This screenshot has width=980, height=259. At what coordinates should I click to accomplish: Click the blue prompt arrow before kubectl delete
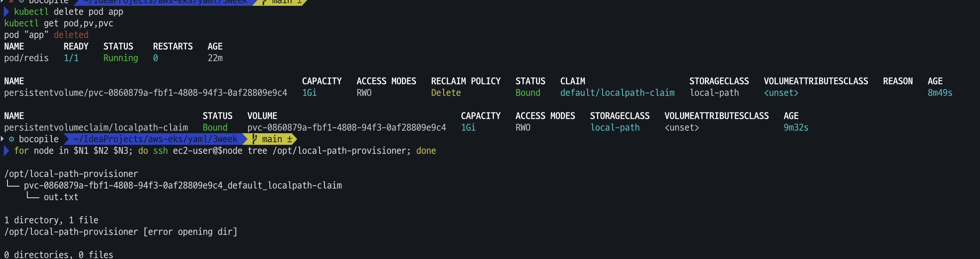(x=6, y=12)
